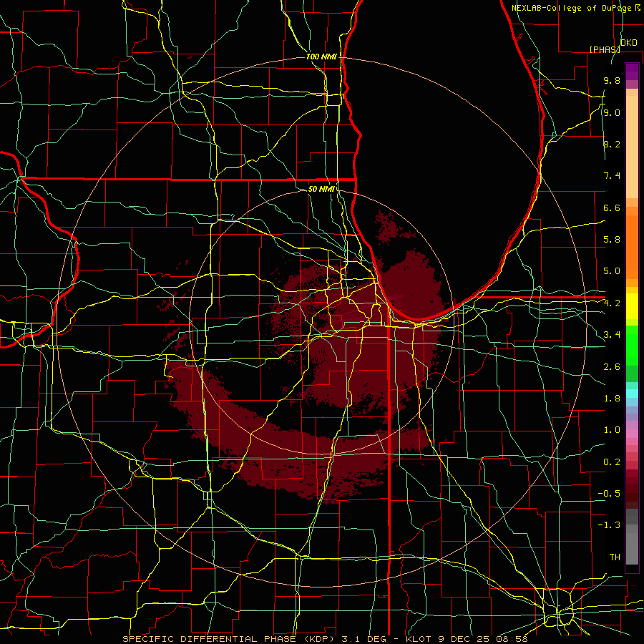Click the yellow segment of the color bar
This screenshot has height=644, width=644.
point(632,306)
